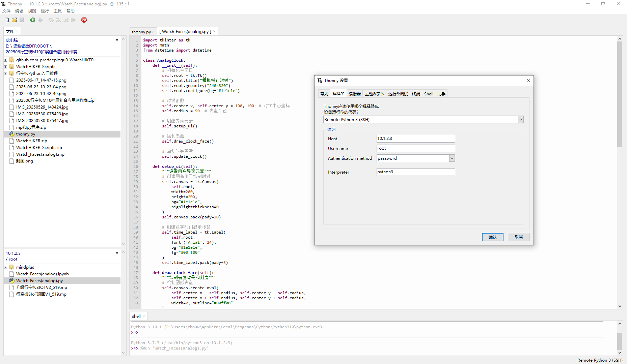The width and height of the screenshot is (627, 364).
Task: Close the thonny.py editor tab
Action: click(x=153, y=32)
